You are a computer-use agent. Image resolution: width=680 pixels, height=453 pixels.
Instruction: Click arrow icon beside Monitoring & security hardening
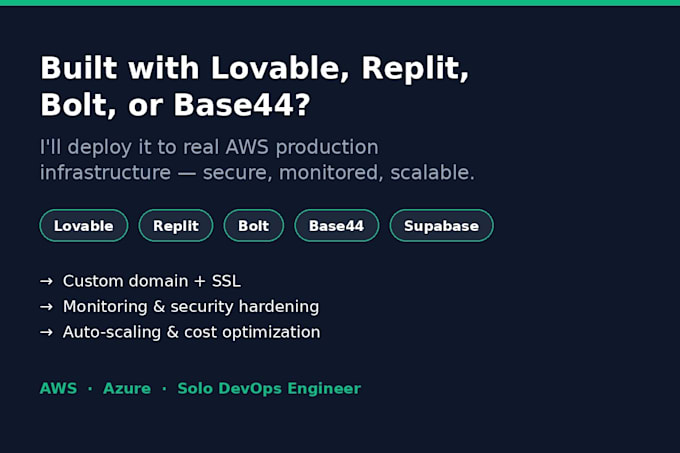point(46,307)
